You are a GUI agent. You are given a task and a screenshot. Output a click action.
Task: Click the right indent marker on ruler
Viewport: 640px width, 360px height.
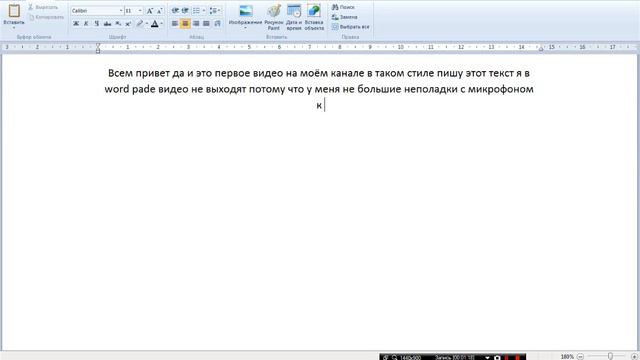541,49
